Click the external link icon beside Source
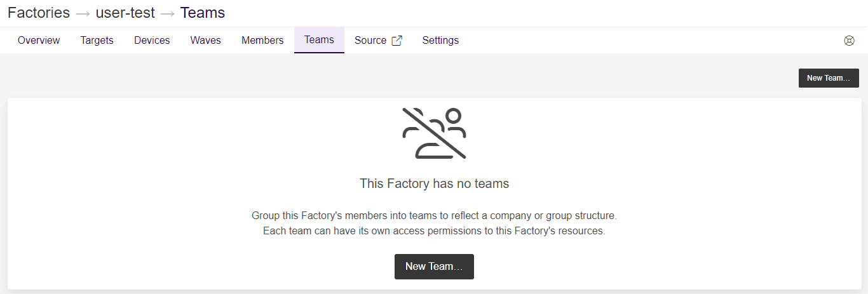The image size is (868, 294). [x=397, y=41]
